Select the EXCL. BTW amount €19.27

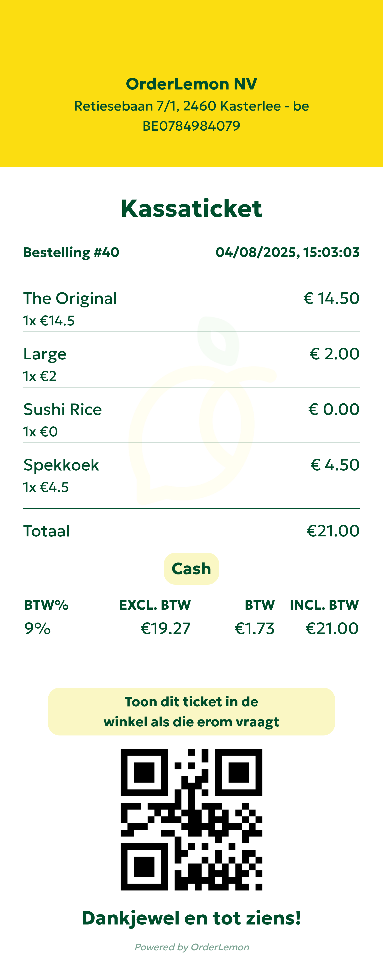click(x=166, y=629)
